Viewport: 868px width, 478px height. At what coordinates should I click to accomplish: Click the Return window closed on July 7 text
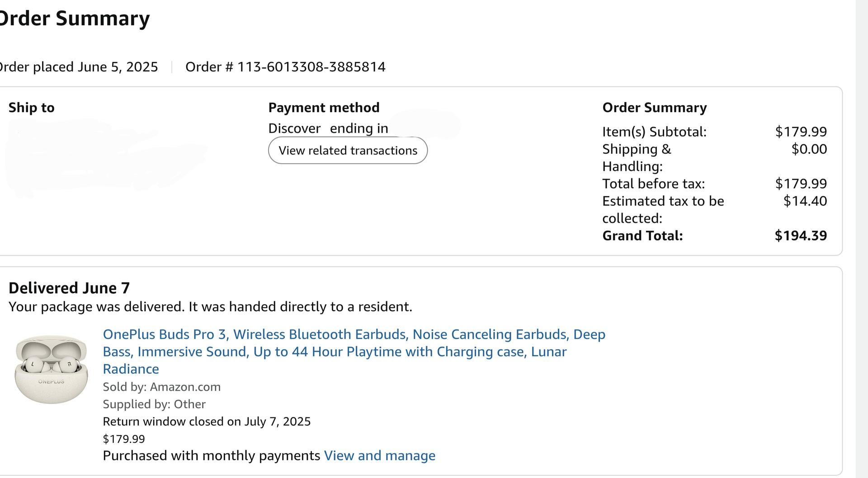207,421
